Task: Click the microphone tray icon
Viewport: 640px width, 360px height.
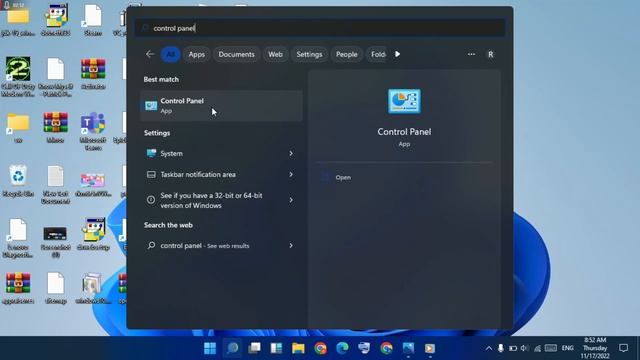Action: click(x=501, y=348)
